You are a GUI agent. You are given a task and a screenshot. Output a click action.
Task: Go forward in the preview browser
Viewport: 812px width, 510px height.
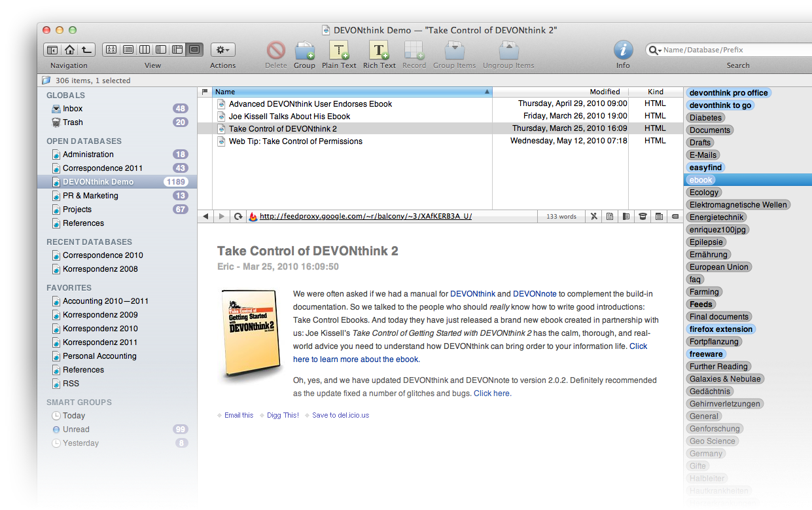pyautogui.click(x=222, y=216)
